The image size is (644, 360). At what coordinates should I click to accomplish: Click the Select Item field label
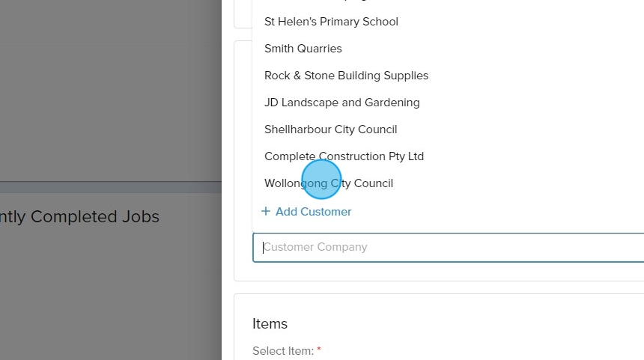point(283,350)
